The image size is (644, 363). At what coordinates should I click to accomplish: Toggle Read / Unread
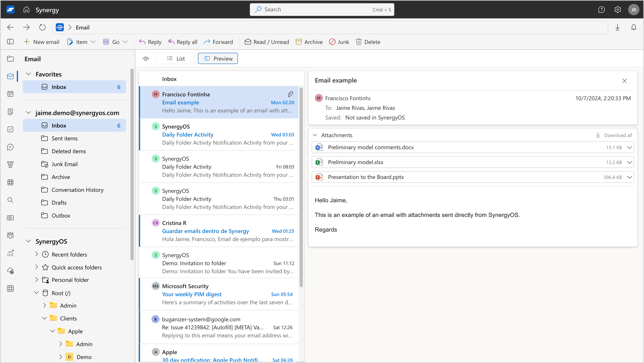click(x=267, y=42)
